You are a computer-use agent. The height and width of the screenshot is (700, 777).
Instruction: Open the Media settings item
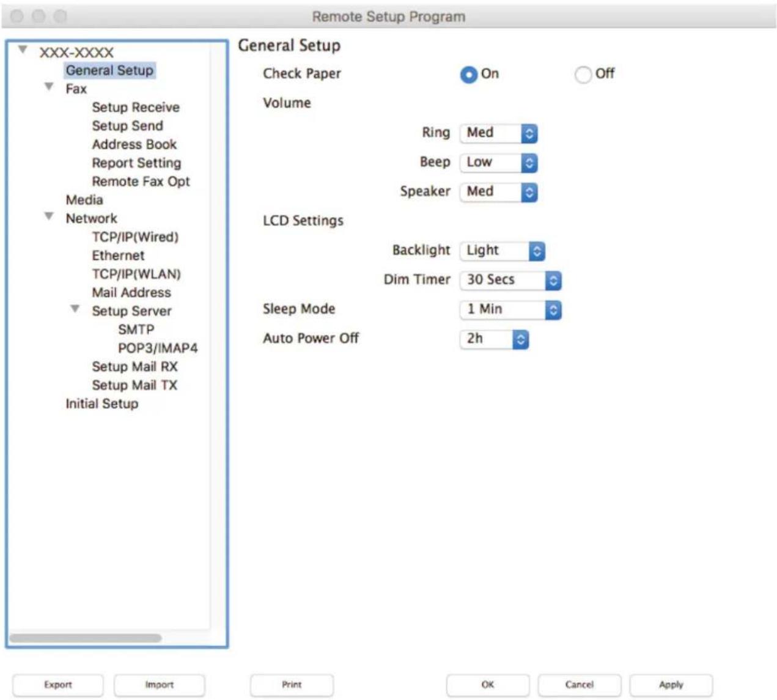click(x=84, y=200)
